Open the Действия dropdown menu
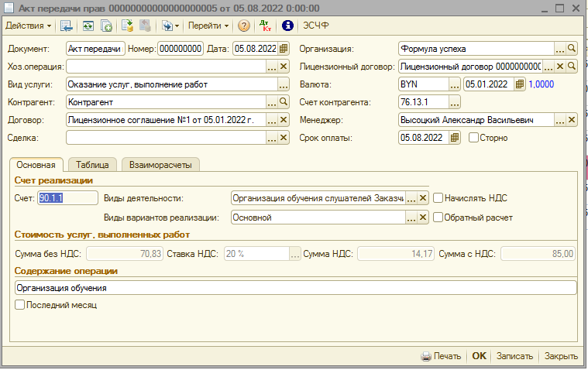588x370 pixels. (x=29, y=26)
